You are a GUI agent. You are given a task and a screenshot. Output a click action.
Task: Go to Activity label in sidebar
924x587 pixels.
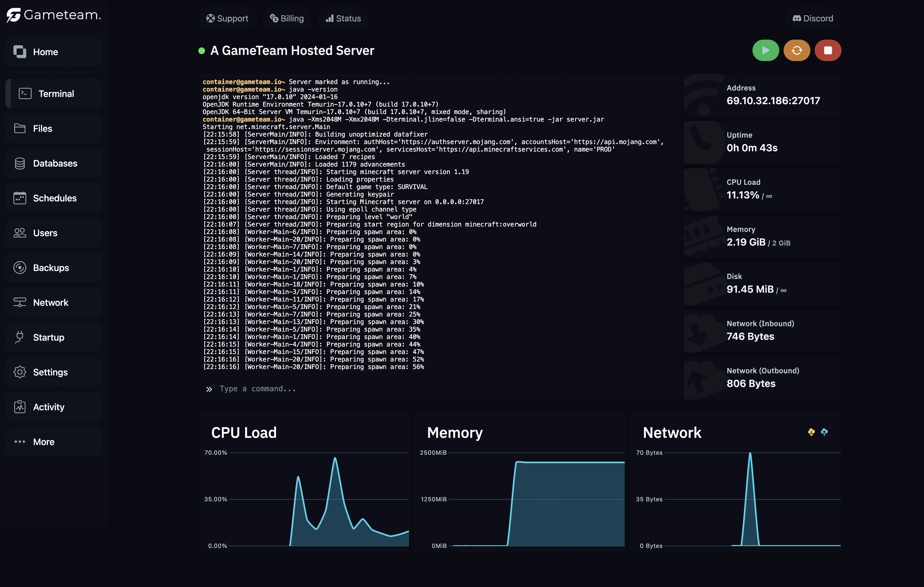(x=49, y=407)
